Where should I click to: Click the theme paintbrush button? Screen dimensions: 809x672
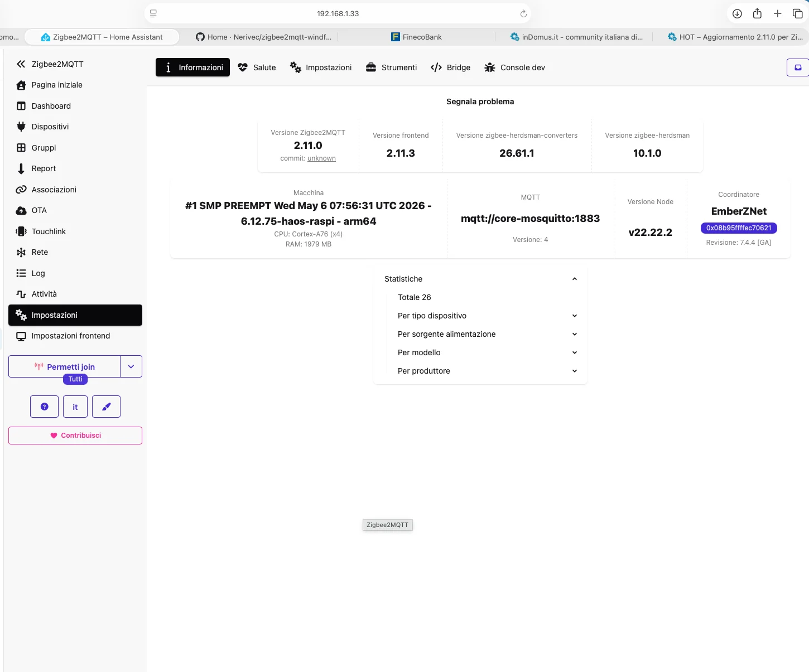click(x=106, y=407)
